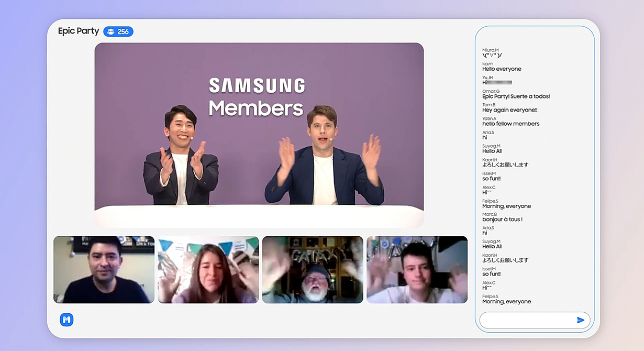Image resolution: width=644 pixels, height=351 pixels.
Task: Click the message "bonjour à tous !"
Action: (x=502, y=220)
